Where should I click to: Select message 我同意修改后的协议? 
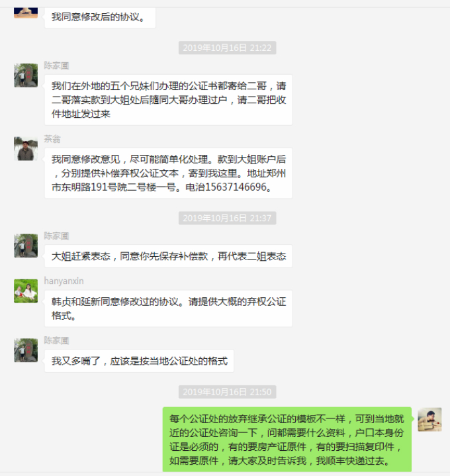click(100, 17)
